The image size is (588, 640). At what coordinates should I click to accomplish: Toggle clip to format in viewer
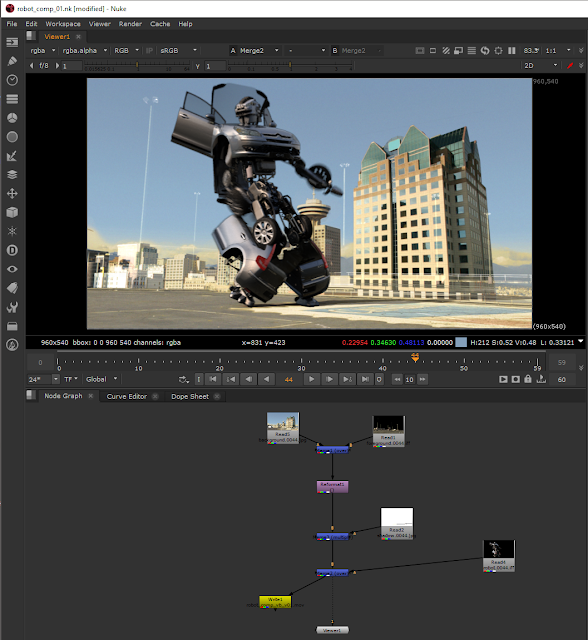click(x=419, y=51)
